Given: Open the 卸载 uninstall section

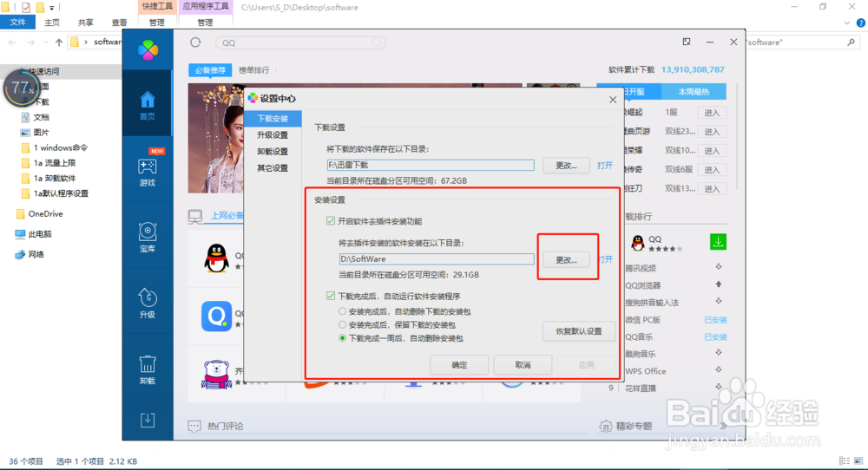Looking at the screenshot, I should click(148, 369).
